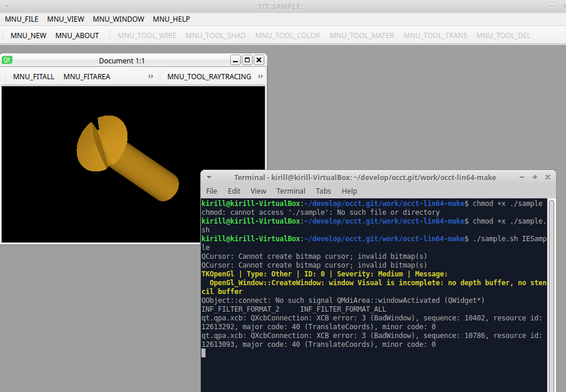This screenshot has width=566, height=392.
Task: Open the Edit menu in terminal
Action: (x=234, y=191)
